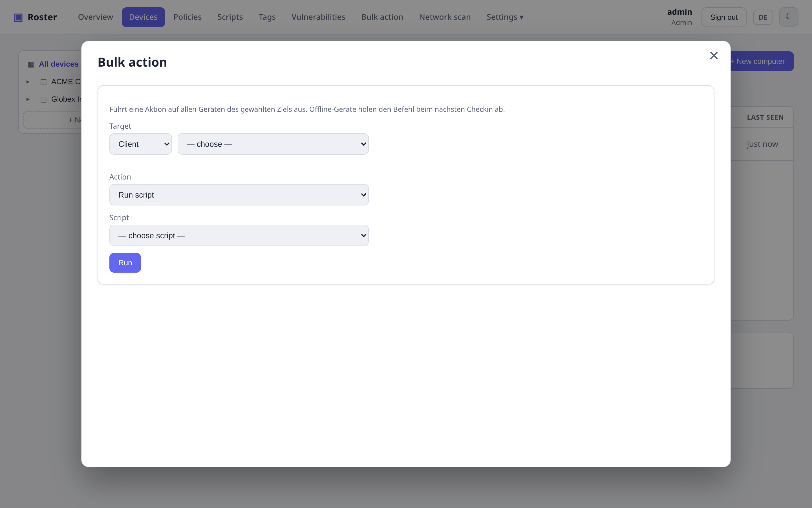Screen dimensions: 812x508
Task: Expand the Globex client tree node
Action: tap(28, 99)
